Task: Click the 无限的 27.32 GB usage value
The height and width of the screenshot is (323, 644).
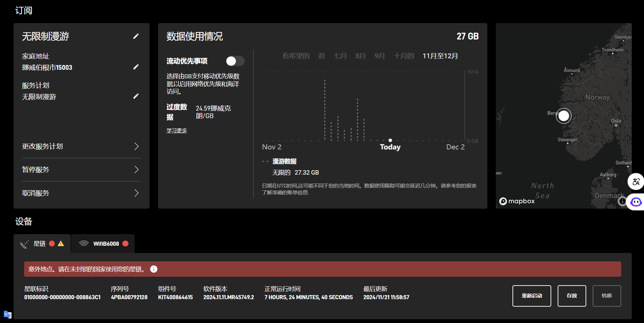Action: (296, 173)
